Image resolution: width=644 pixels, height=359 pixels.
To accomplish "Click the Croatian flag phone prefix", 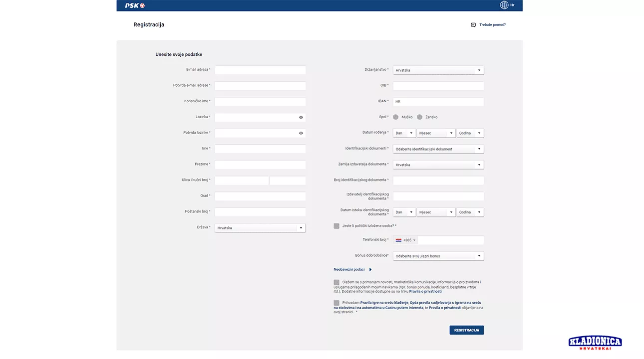I will pos(399,240).
